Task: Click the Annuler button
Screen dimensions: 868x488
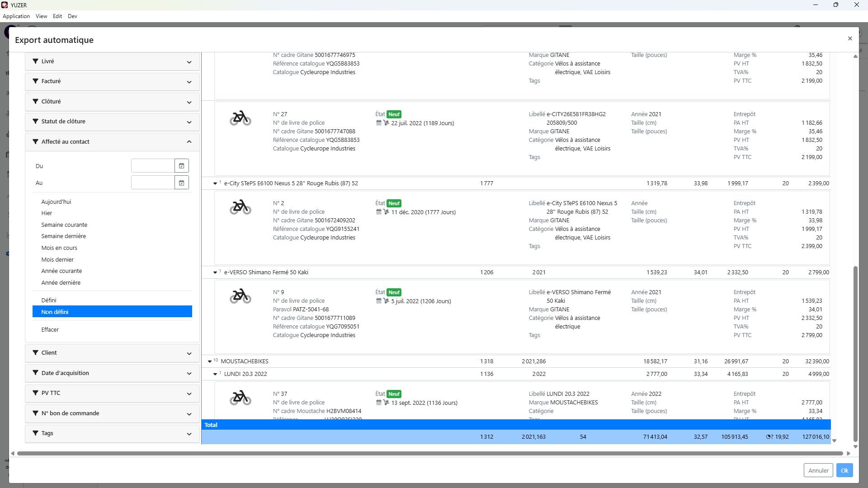Action: 818,470
